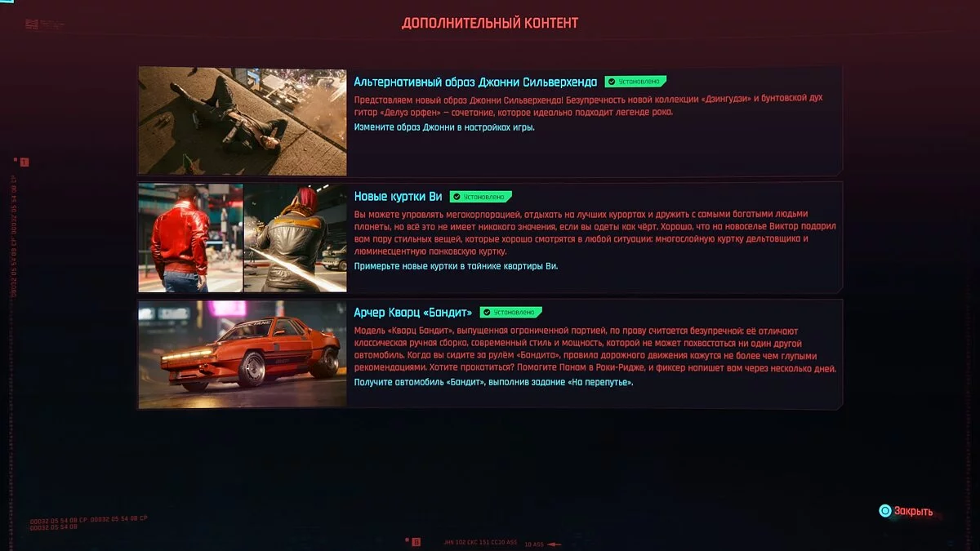Open the orange Quartz Bandit car thumbnail
Screen dimensions: 980x551
coord(242,353)
